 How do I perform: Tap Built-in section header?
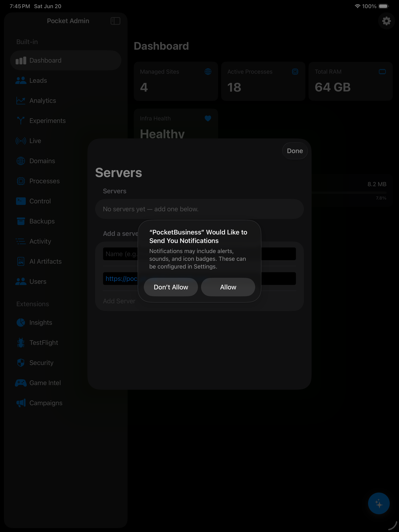point(27,42)
